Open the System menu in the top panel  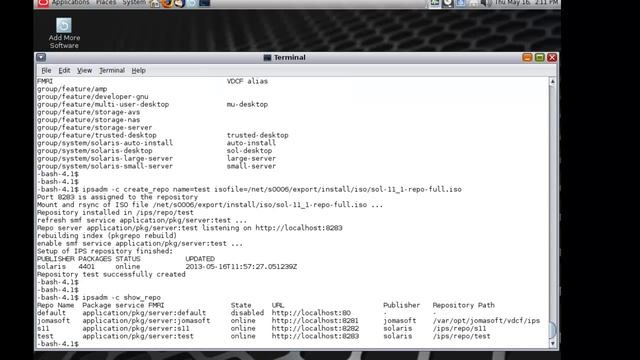(x=134, y=3)
